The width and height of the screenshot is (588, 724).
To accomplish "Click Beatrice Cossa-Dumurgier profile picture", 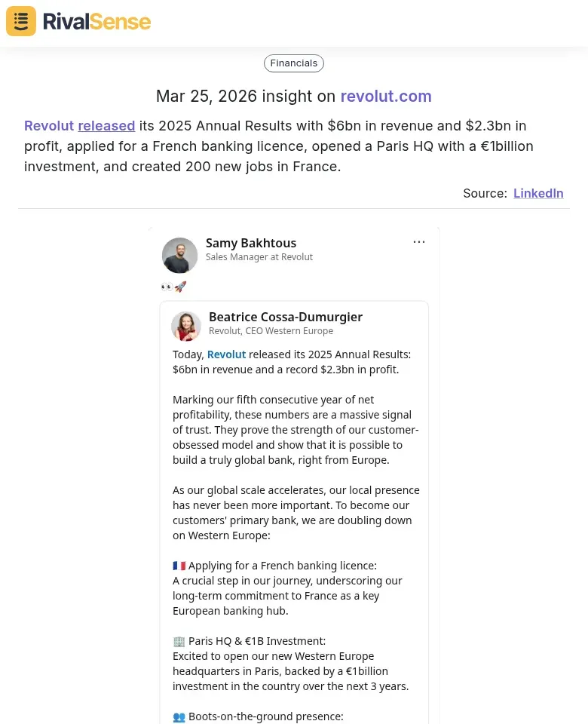I will [x=186, y=326].
